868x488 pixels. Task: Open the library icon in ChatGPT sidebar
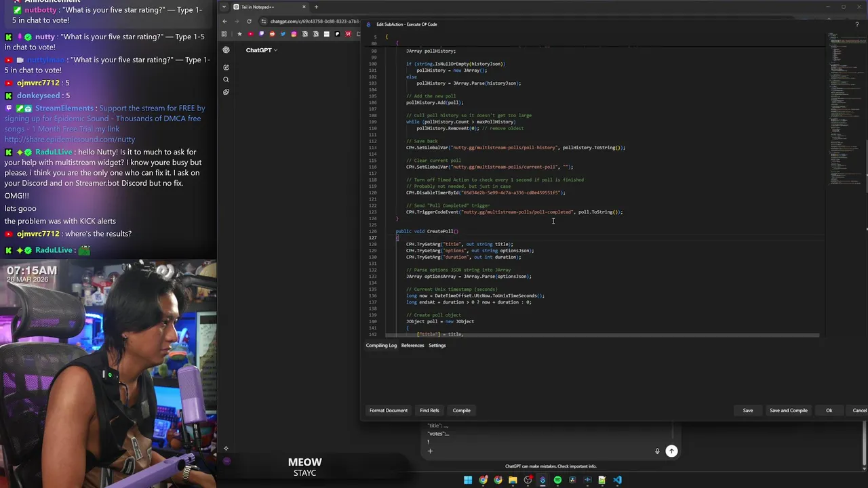[x=226, y=91]
